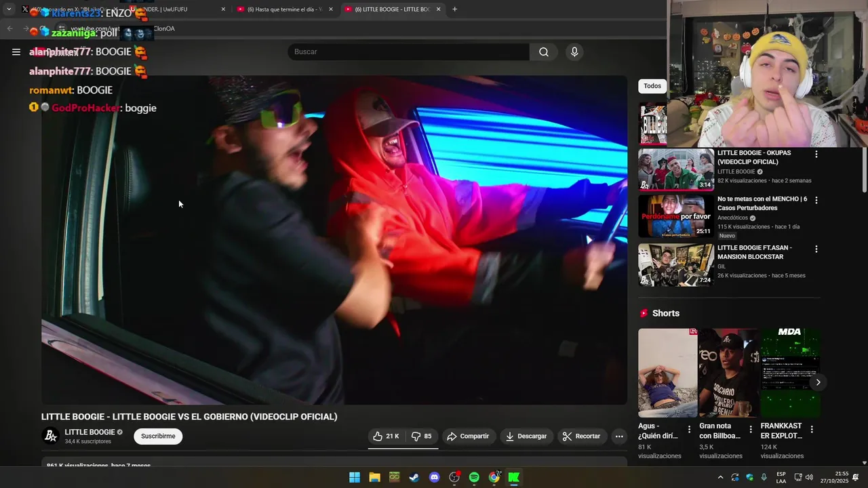This screenshot has height=488, width=868.
Task: Subscribe using the Suscribirme button
Action: pyautogui.click(x=158, y=436)
